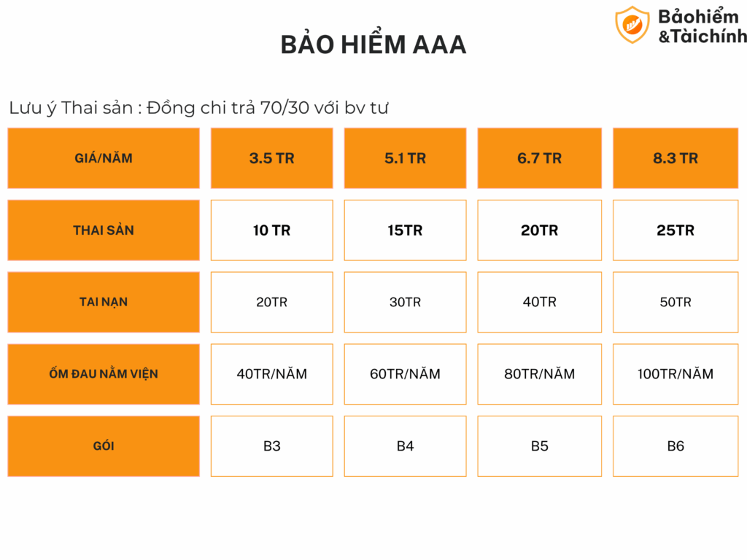Select the 8.3 TR price cell
747x560 pixels.
676,158
